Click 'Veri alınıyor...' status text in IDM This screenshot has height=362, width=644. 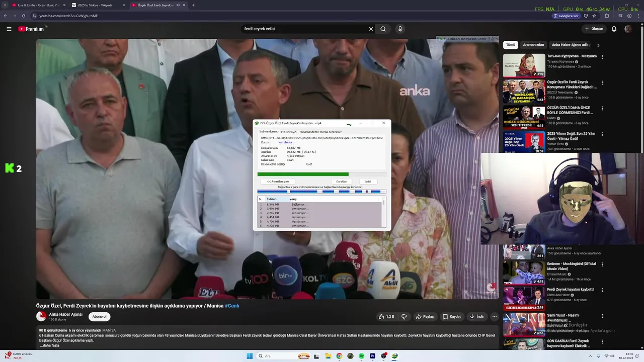[x=287, y=142]
